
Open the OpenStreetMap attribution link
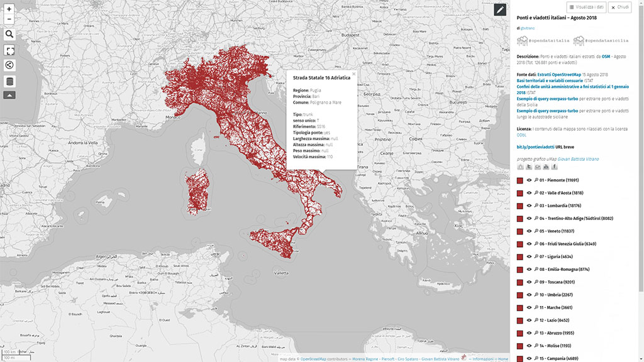click(x=313, y=359)
